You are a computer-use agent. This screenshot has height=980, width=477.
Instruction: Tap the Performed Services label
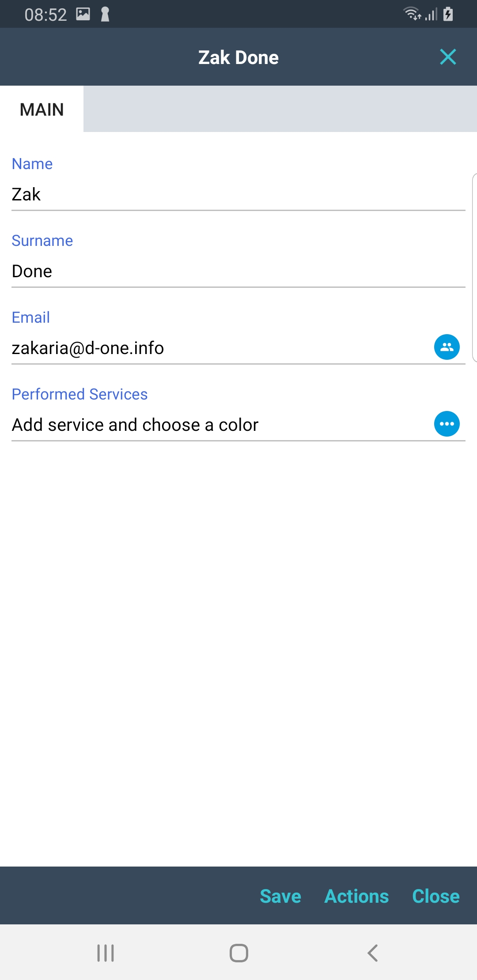point(79,394)
